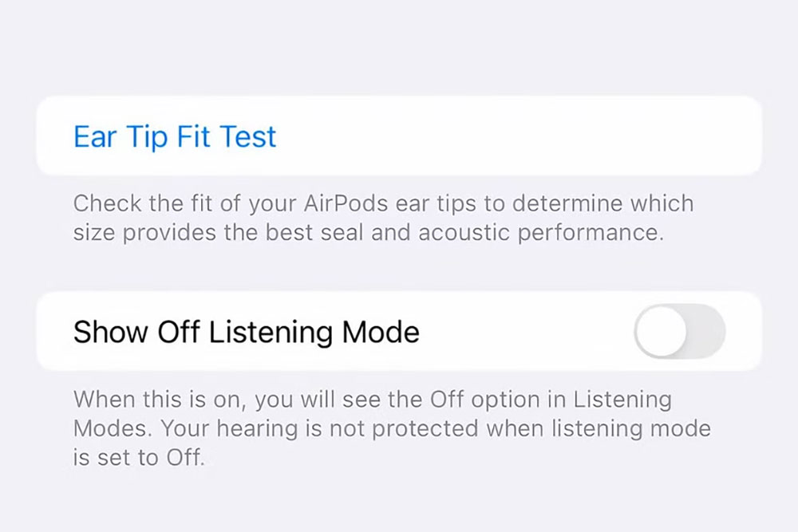Enable the Off listening mode option
Viewport: 798px width, 532px height.
pyautogui.click(x=679, y=332)
